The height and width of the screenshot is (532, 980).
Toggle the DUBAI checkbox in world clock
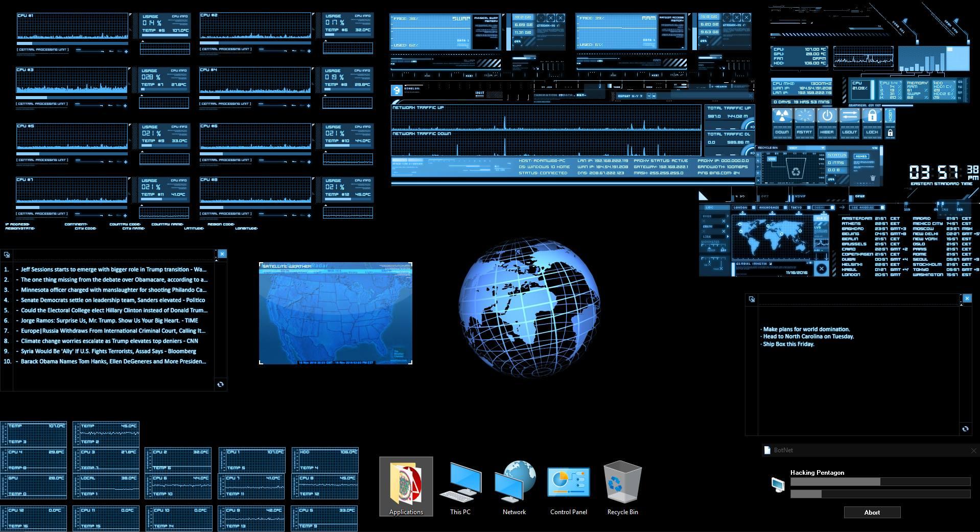(x=832, y=207)
